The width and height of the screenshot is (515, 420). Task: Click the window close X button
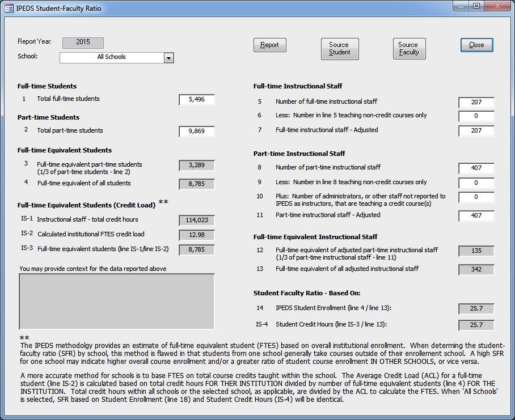[497, 6]
